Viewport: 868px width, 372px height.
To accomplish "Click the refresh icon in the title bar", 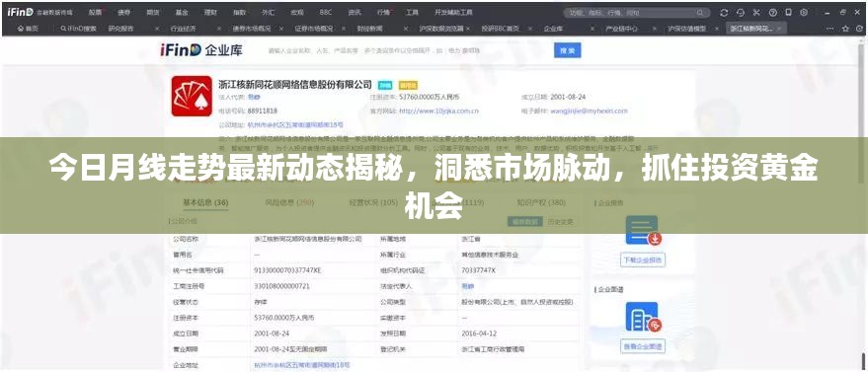I will (x=724, y=12).
